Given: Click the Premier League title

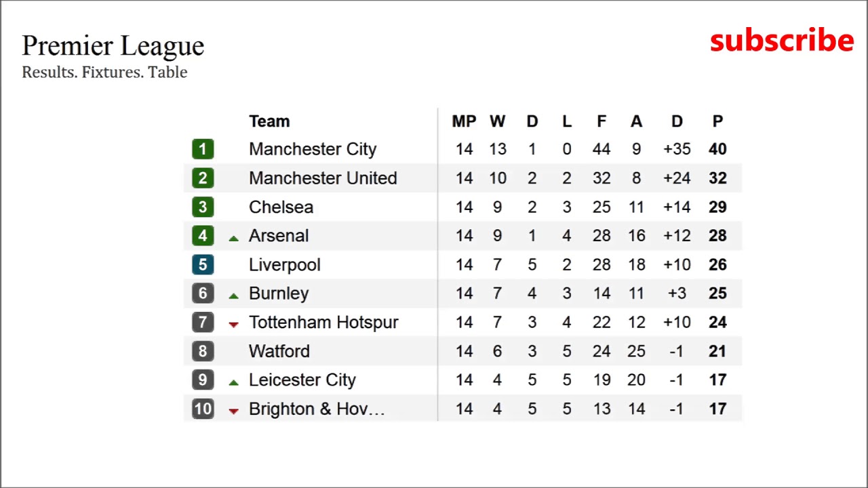Looking at the screenshot, I should [x=113, y=46].
